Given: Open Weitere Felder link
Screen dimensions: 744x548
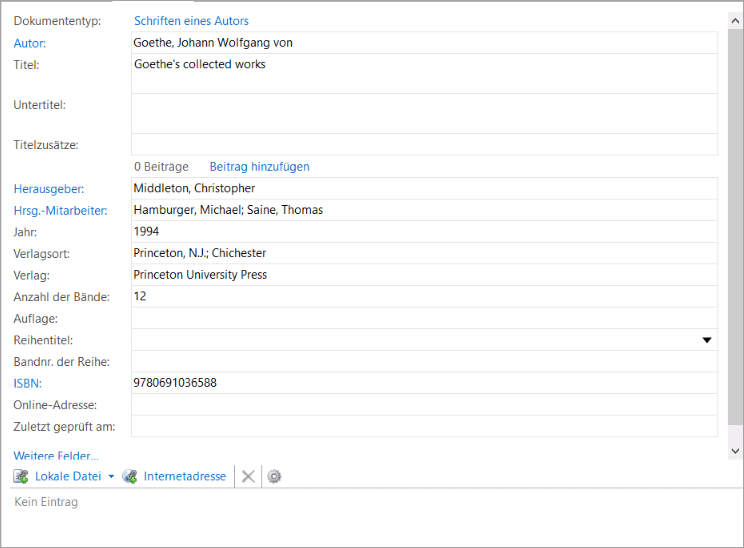Looking at the screenshot, I should 56,455.
